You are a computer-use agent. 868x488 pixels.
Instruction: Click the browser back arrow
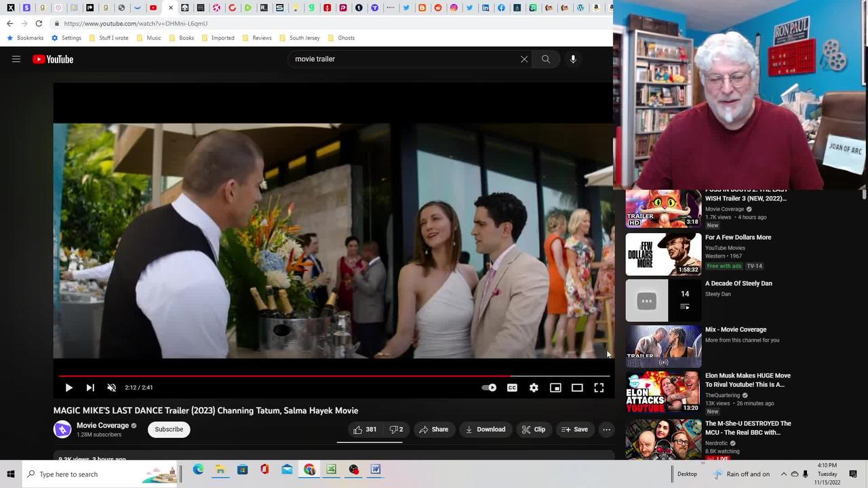pos(9,23)
